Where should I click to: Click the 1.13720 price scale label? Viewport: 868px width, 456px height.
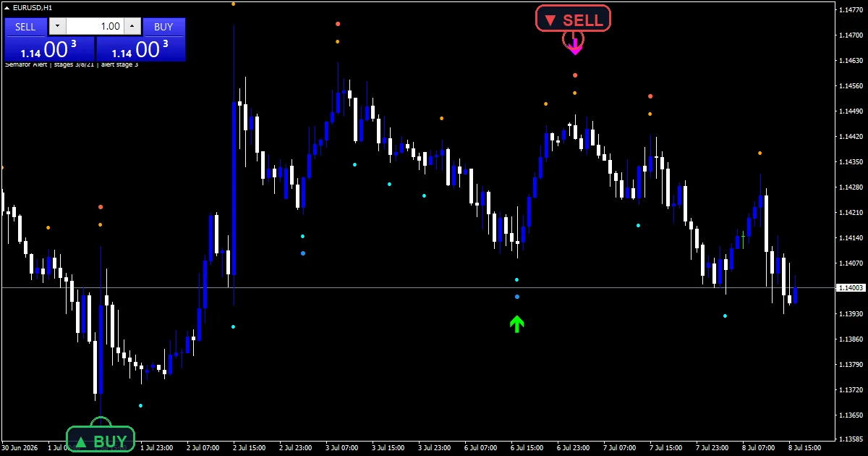(x=851, y=390)
